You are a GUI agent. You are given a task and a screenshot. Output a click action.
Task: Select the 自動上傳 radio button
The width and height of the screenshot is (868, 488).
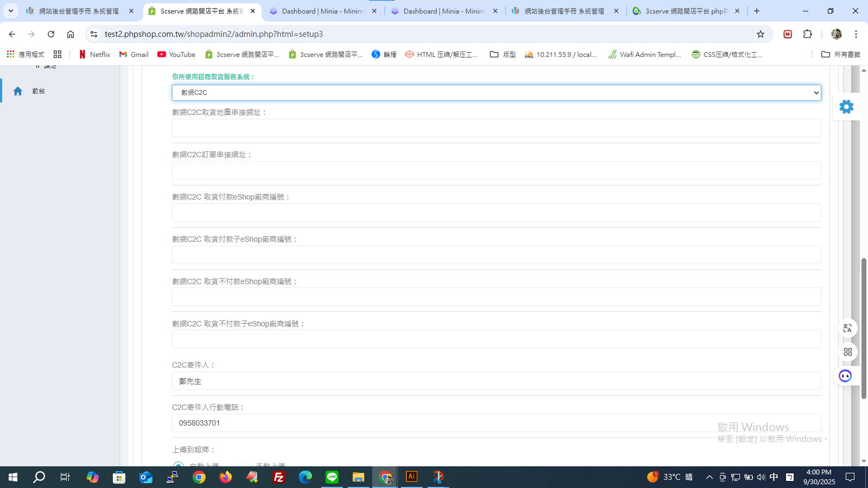tap(178, 465)
